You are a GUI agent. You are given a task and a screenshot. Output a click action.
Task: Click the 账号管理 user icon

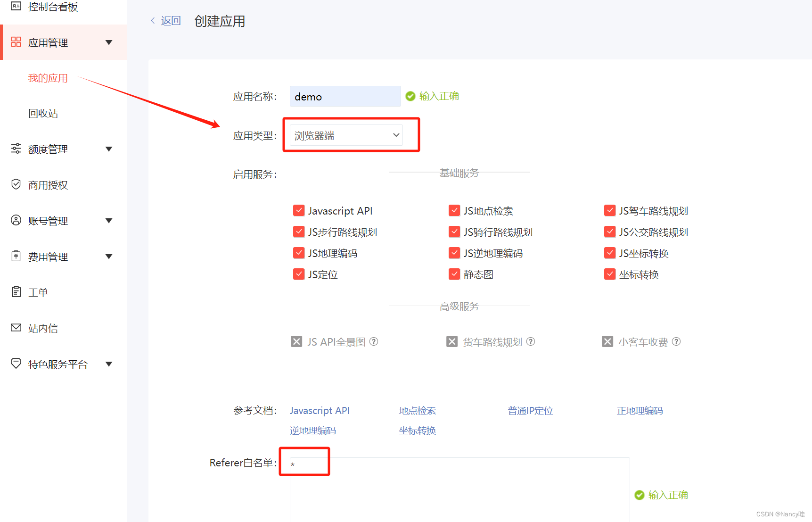16,220
